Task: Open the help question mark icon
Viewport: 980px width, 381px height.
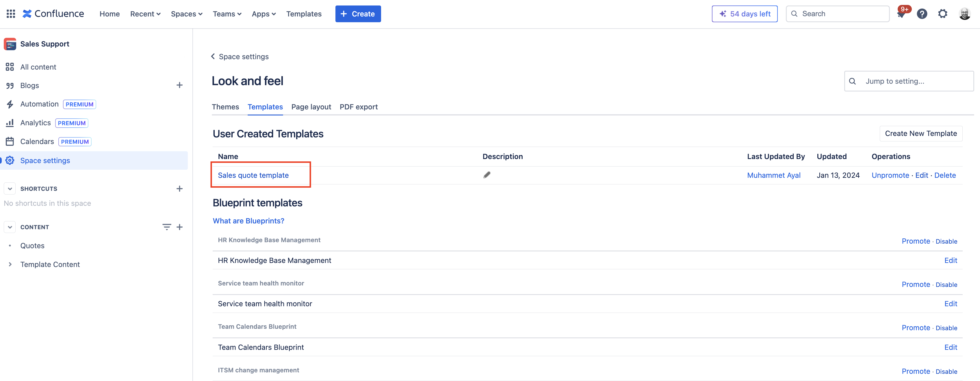Action: 922,14
